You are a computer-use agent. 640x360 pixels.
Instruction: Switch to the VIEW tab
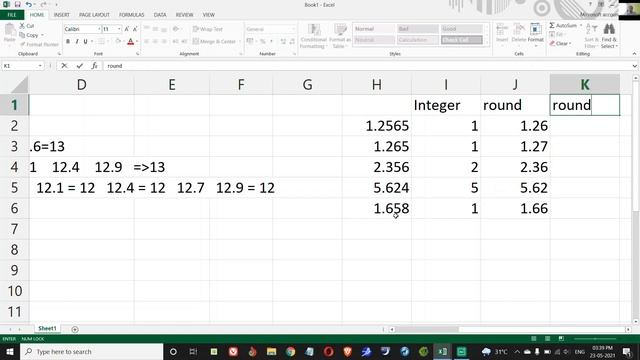(x=209, y=15)
